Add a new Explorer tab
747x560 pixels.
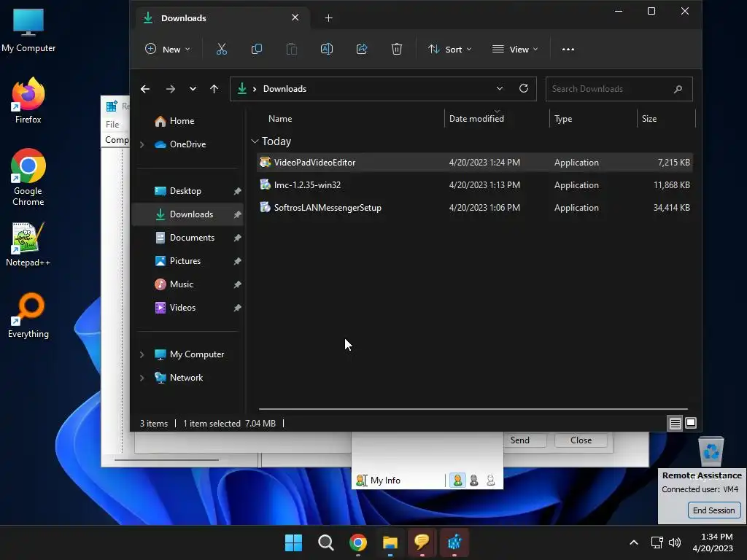(x=329, y=18)
